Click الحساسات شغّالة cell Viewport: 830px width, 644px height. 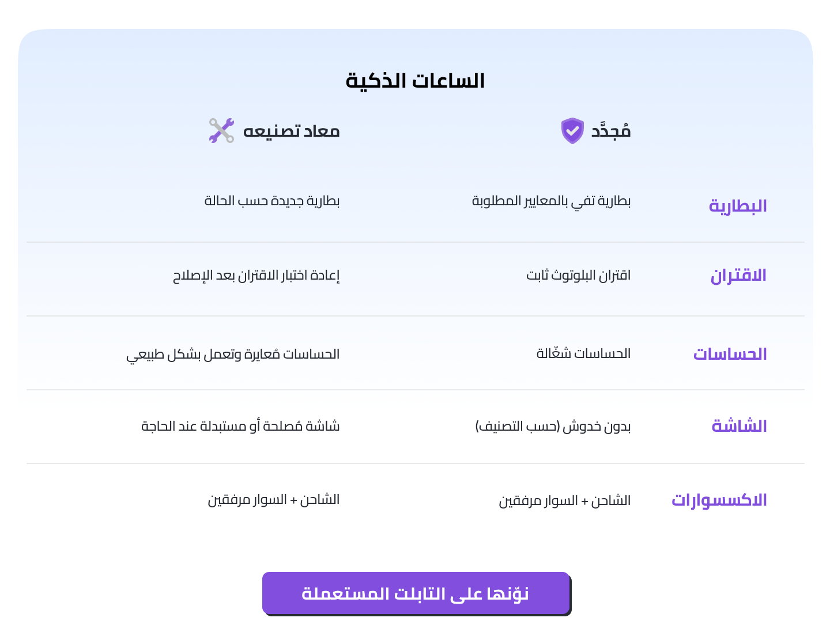583,353
